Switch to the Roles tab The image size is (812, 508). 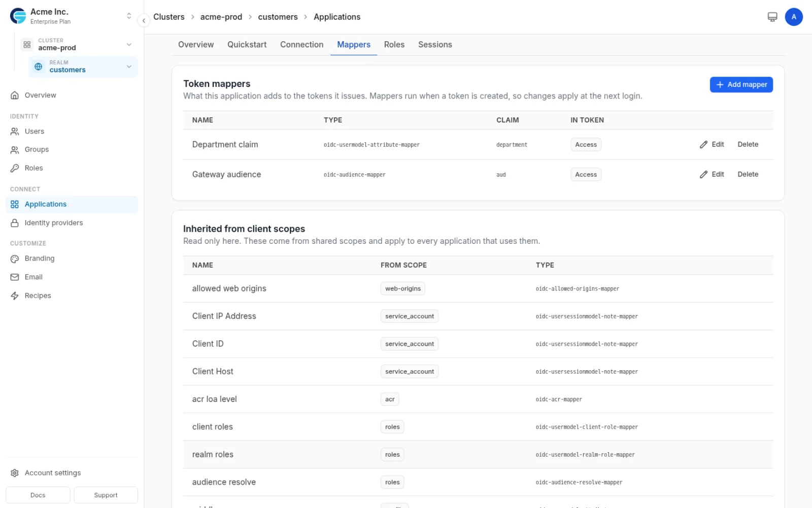click(x=394, y=45)
